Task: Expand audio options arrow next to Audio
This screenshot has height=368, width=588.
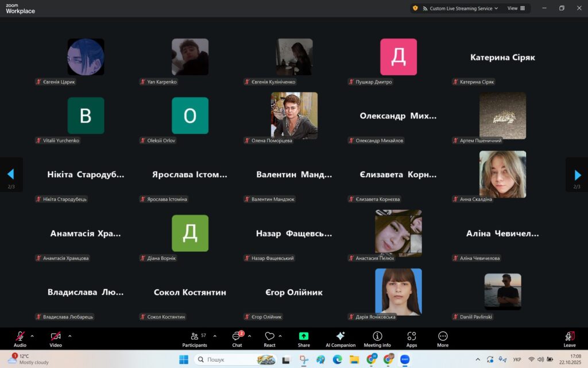Action: pos(32,336)
